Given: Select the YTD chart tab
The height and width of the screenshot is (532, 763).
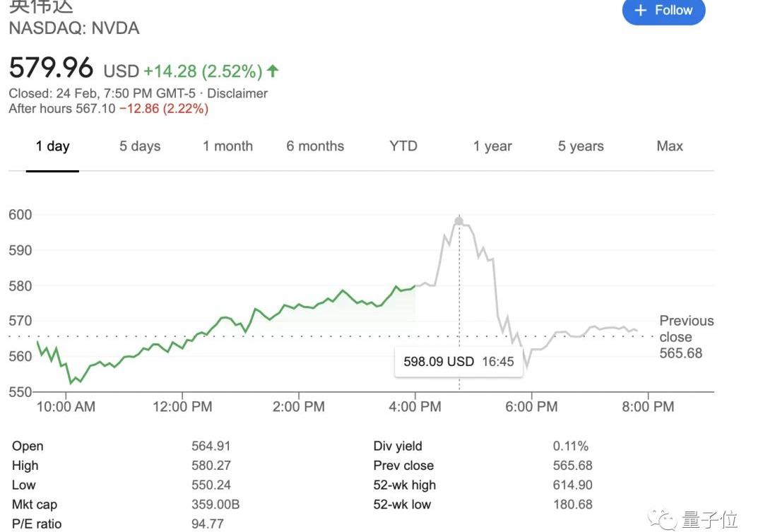Looking at the screenshot, I should [x=403, y=146].
